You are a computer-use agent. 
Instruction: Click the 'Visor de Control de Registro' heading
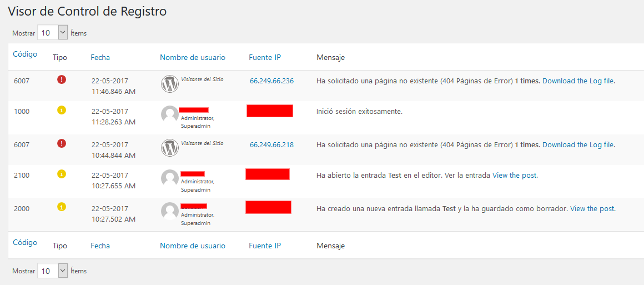88,11
